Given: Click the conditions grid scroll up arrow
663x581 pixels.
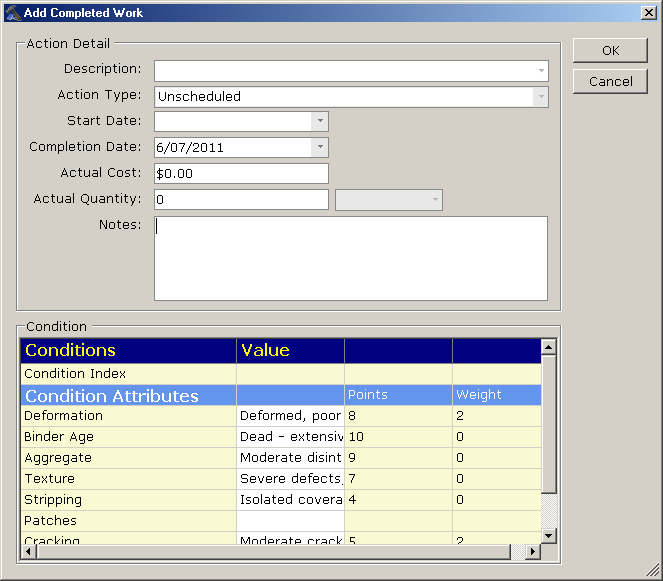Looking at the screenshot, I should (x=548, y=347).
